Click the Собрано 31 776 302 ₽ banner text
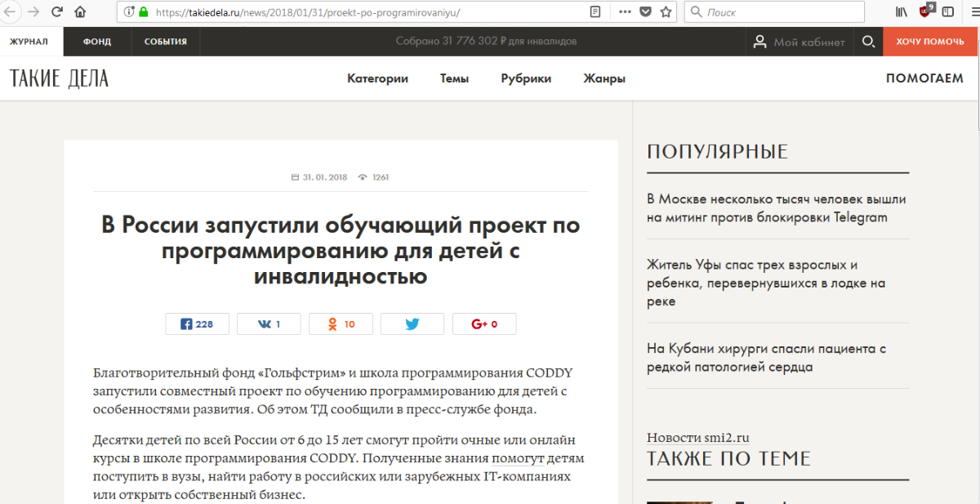980x504 pixels. pos(486,41)
